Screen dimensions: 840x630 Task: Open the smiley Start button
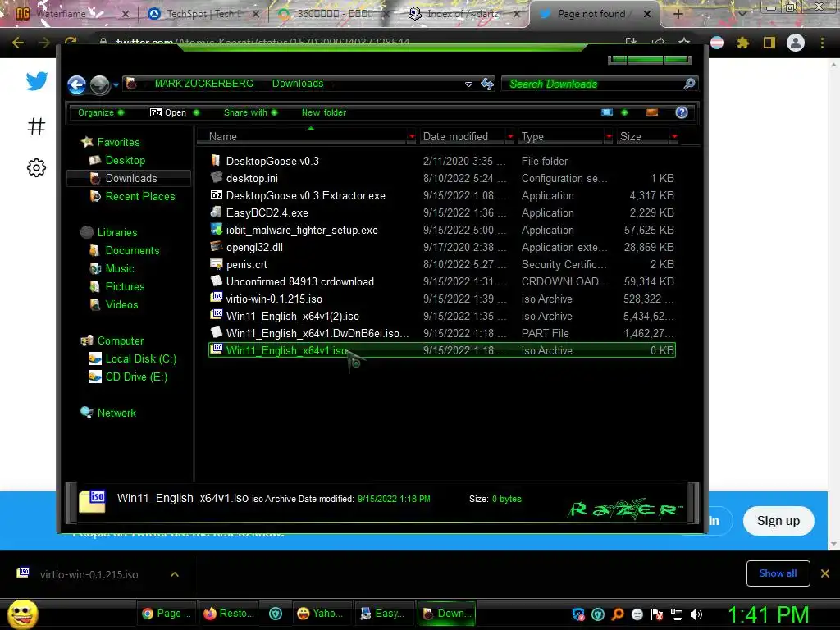click(x=22, y=614)
